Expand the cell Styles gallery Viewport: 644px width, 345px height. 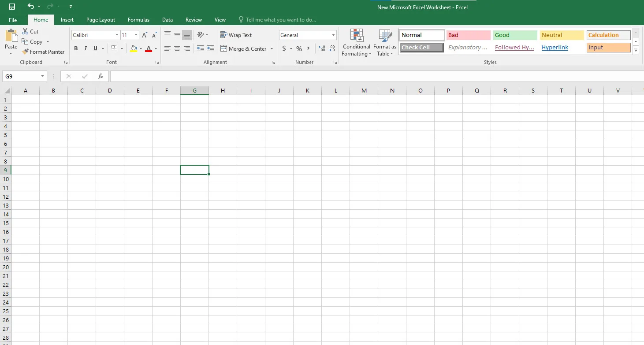pyautogui.click(x=636, y=51)
